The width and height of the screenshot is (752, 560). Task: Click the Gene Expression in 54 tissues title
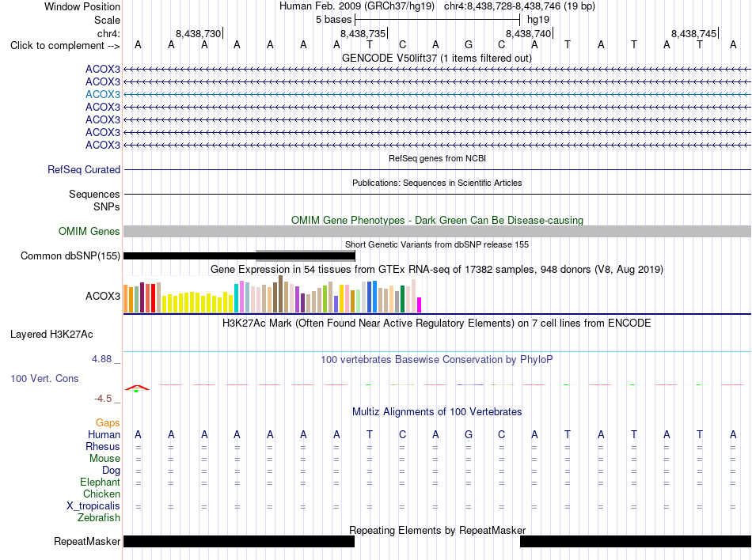(x=437, y=269)
